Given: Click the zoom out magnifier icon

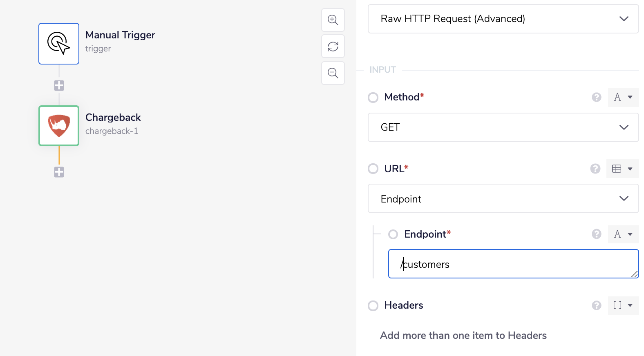Looking at the screenshot, I should coord(333,73).
